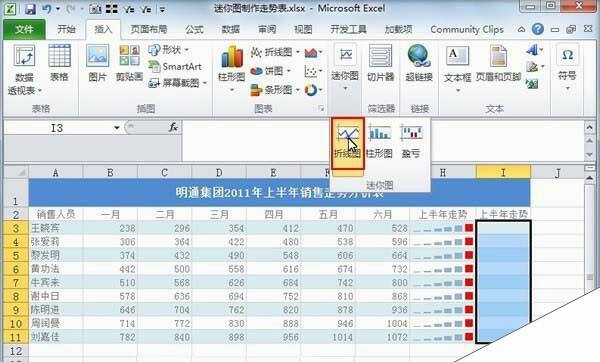Viewport: 600px width, 362px height.
Task: Open the Area chart dropdown
Action: [x=313, y=52]
